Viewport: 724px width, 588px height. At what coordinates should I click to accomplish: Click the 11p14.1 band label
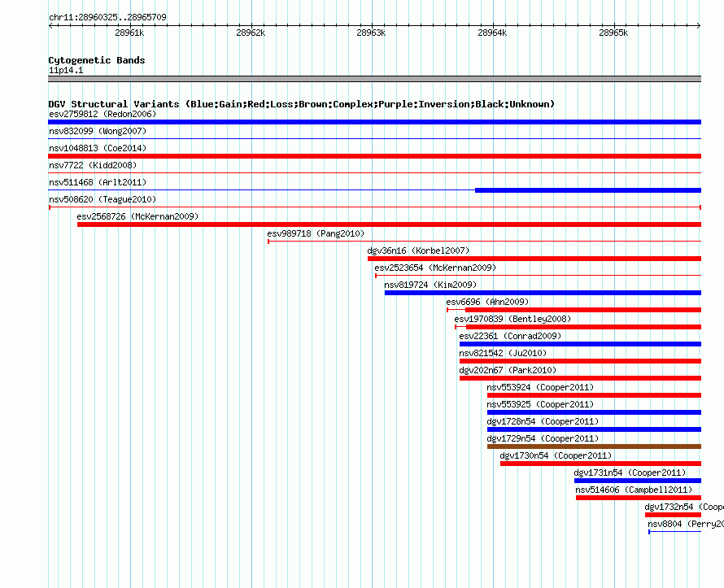[66, 70]
